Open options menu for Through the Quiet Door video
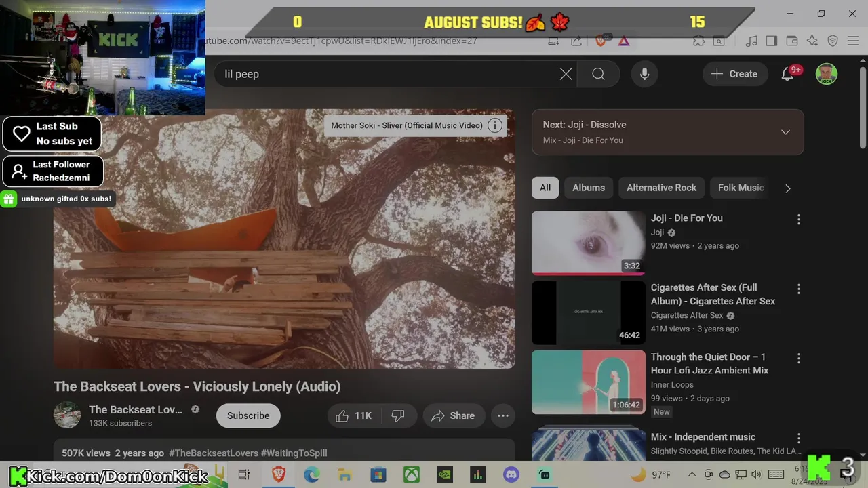Screen dimensions: 868x488 (x=798, y=359)
